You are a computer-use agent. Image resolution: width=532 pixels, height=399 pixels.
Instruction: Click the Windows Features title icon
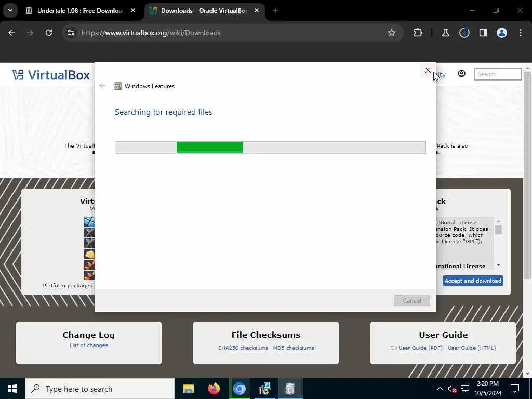pos(117,86)
